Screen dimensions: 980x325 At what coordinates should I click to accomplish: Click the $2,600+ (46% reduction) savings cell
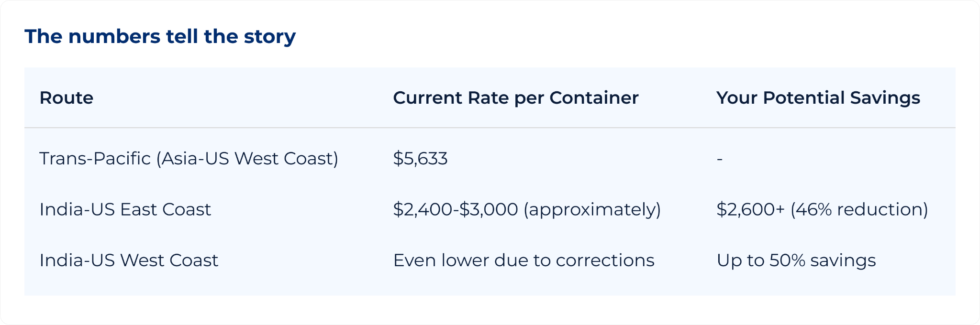pos(822,209)
